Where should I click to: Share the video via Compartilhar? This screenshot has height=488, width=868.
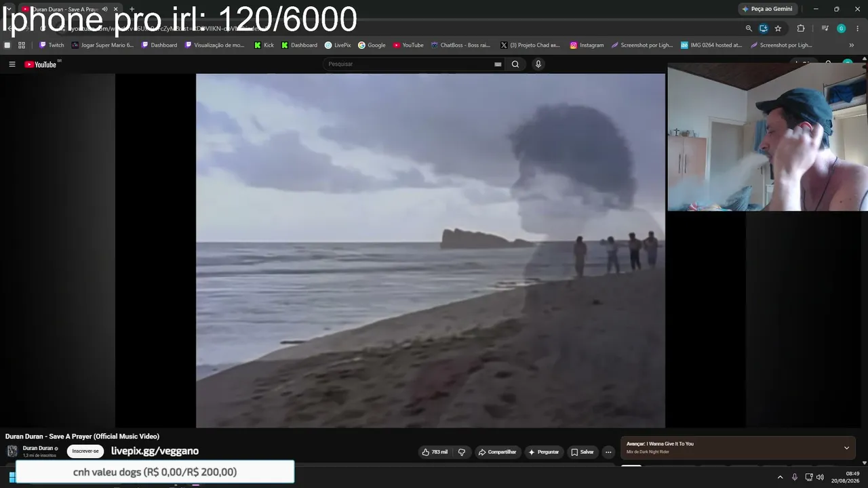tap(497, 452)
